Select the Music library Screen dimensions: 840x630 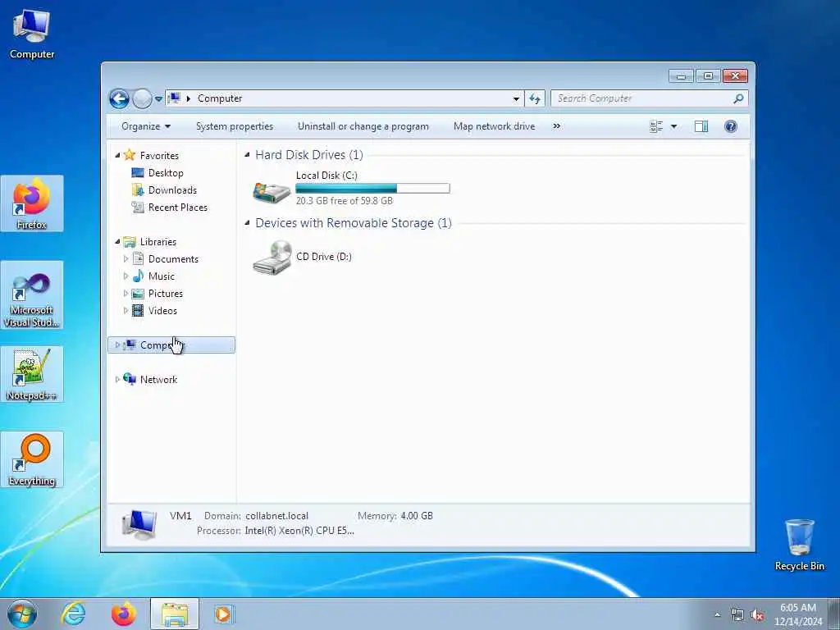click(162, 276)
